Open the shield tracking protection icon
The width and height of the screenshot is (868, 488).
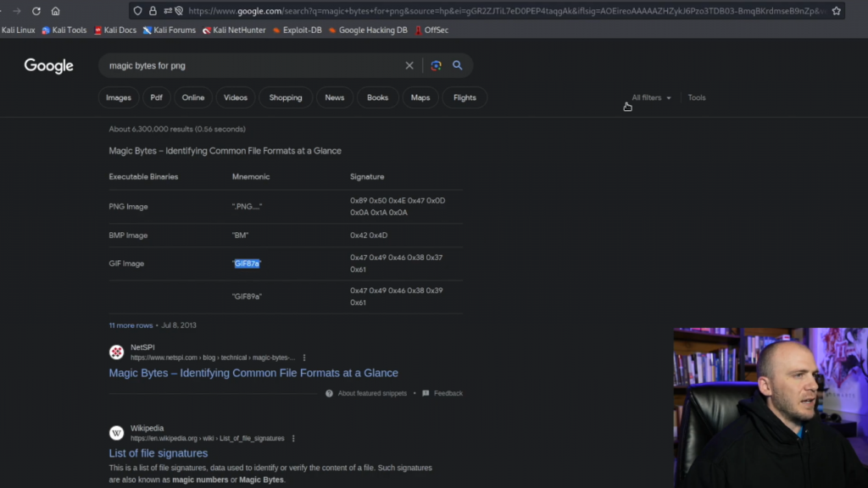138,10
